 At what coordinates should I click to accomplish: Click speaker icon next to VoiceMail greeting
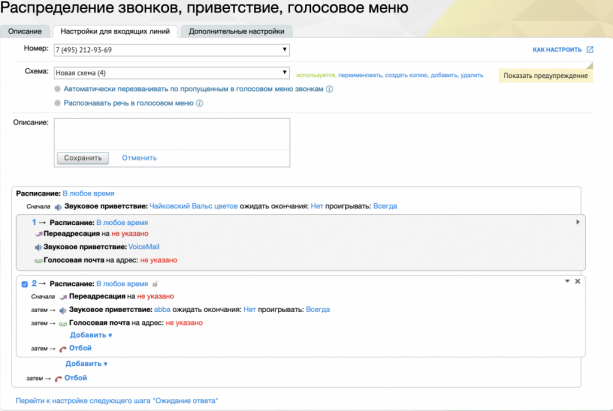pyautogui.click(x=38, y=248)
